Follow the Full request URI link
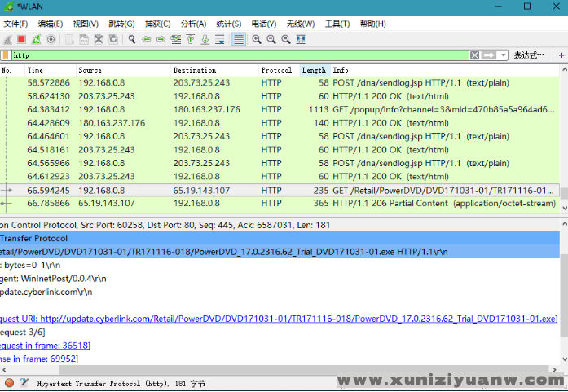Viewport: 568px width, 392px height. click(277, 319)
